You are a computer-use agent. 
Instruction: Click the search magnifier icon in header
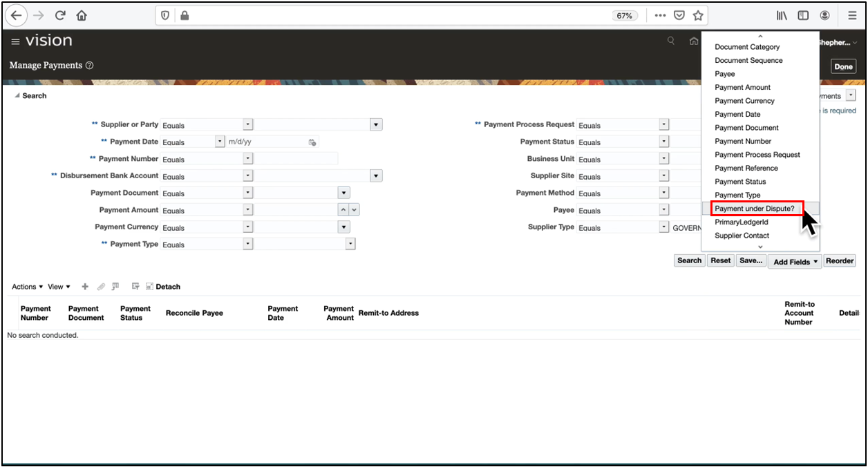click(670, 41)
